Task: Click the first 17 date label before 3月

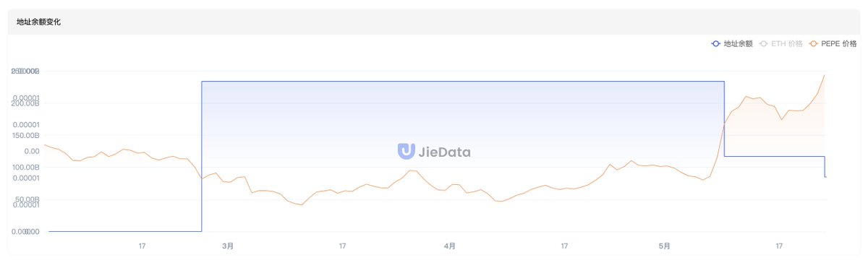Action: tap(142, 246)
